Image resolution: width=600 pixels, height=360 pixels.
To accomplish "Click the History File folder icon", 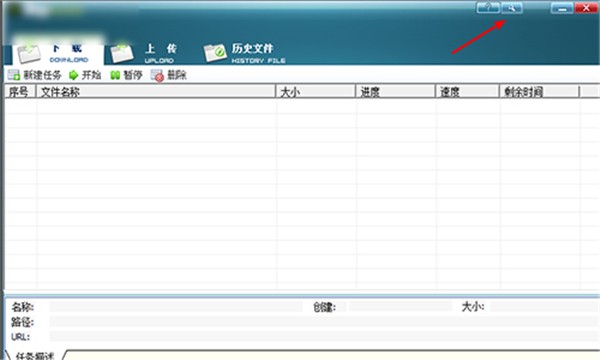I will (215, 52).
